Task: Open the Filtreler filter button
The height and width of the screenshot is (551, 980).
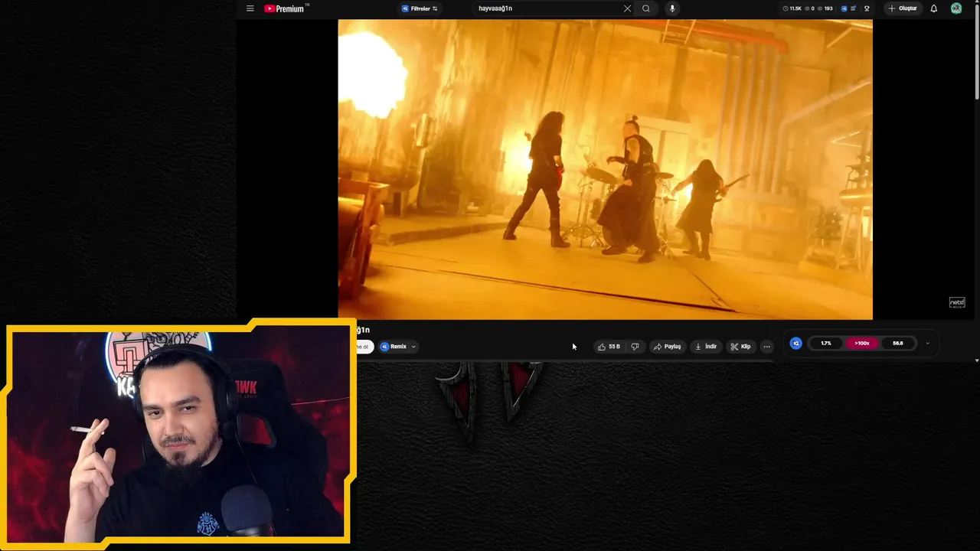Action: tap(420, 8)
